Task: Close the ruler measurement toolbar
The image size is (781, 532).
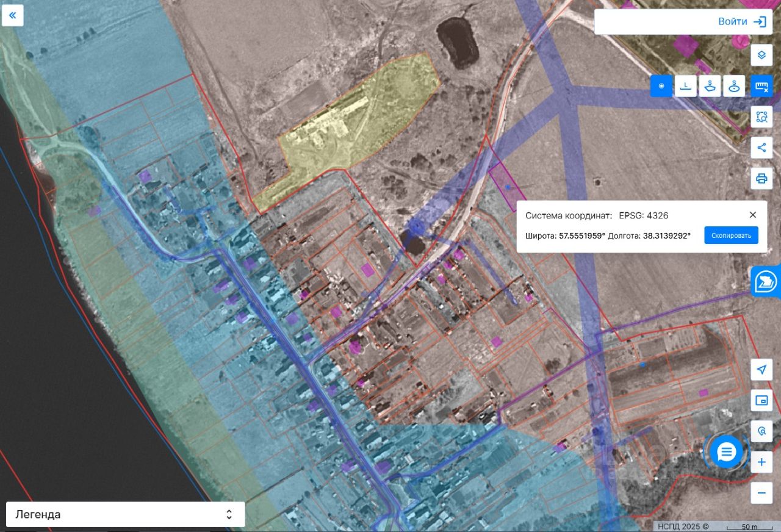Action: tap(761, 86)
